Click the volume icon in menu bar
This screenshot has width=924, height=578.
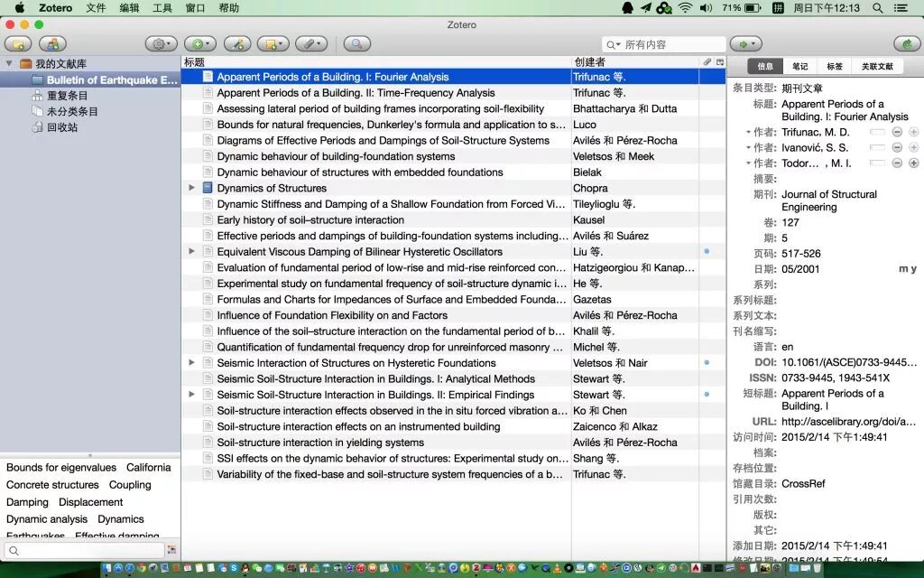pos(706,7)
